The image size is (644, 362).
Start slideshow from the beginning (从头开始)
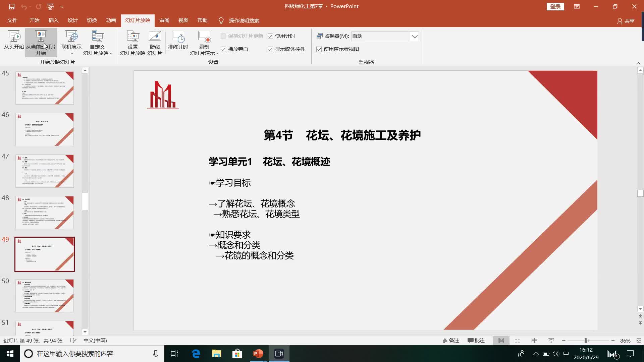click(x=14, y=40)
